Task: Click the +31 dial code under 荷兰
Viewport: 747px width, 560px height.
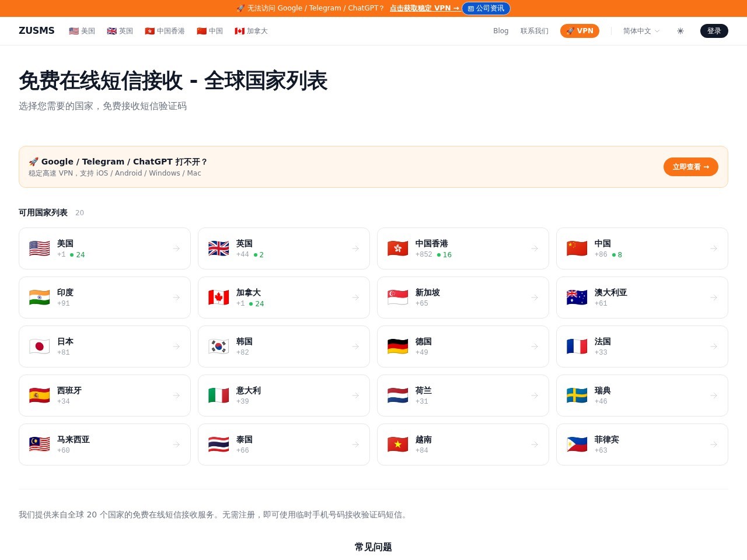Action: pyautogui.click(x=422, y=401)
